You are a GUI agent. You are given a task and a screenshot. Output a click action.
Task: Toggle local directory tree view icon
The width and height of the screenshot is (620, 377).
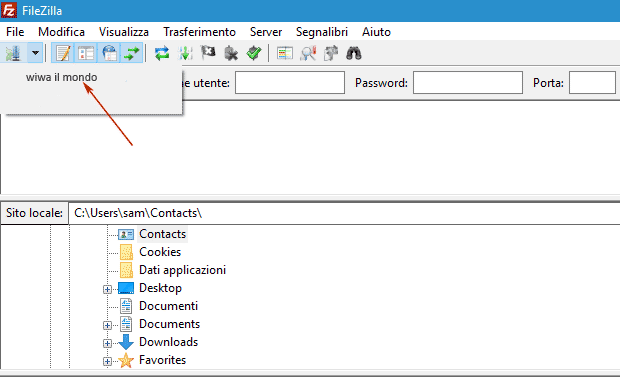[86, 53]
